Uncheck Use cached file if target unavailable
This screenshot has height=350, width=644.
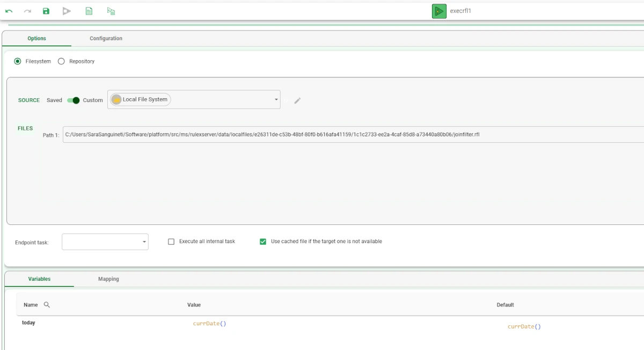[x=263, y=242]
